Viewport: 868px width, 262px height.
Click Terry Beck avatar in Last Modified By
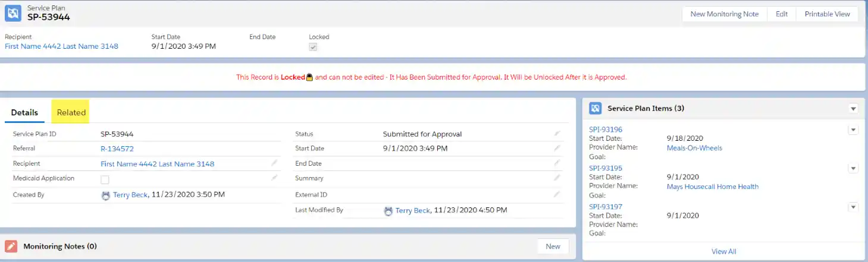[388, 211]
